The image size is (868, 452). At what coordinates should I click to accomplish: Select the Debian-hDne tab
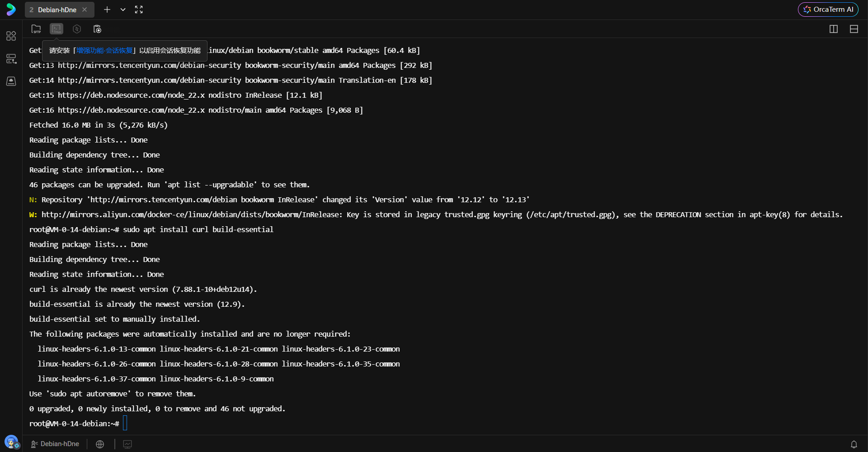(x=57, y=10)
